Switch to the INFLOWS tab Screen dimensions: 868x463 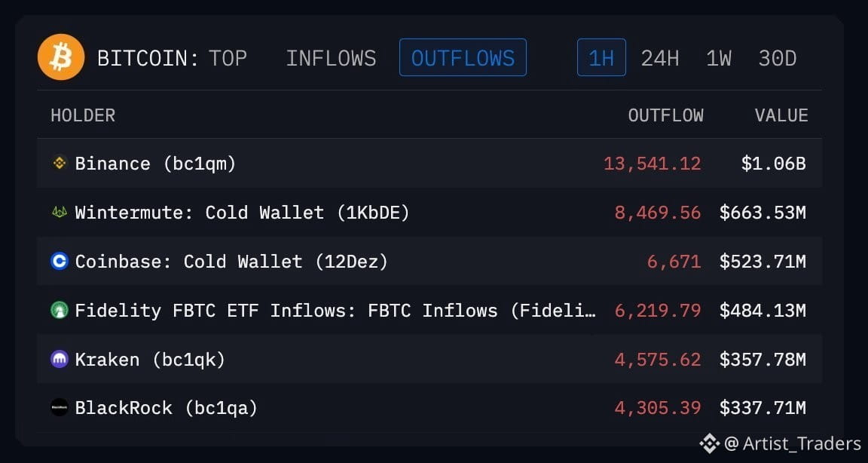(x=331, y=58)
